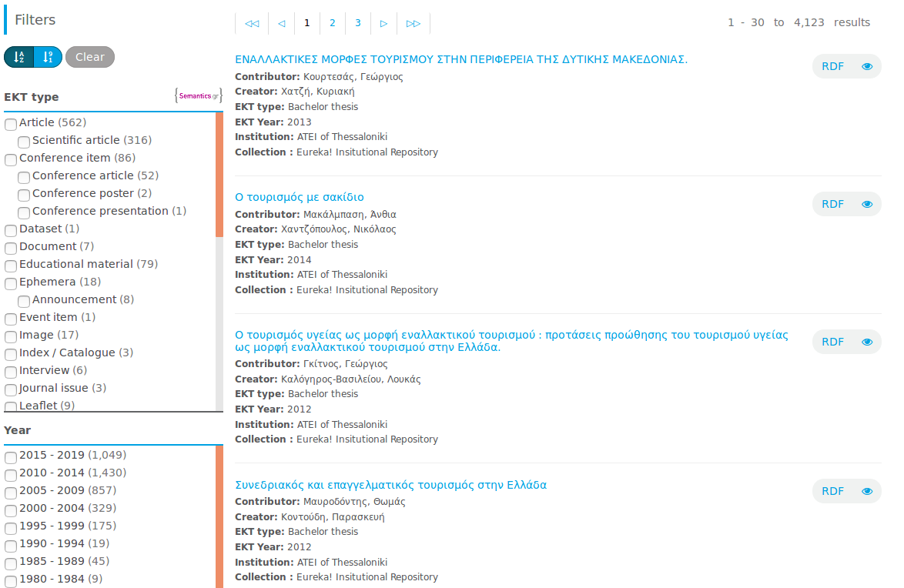Open Συνεδριακός και επαγγελματικός τουρισμός record title

390,485
